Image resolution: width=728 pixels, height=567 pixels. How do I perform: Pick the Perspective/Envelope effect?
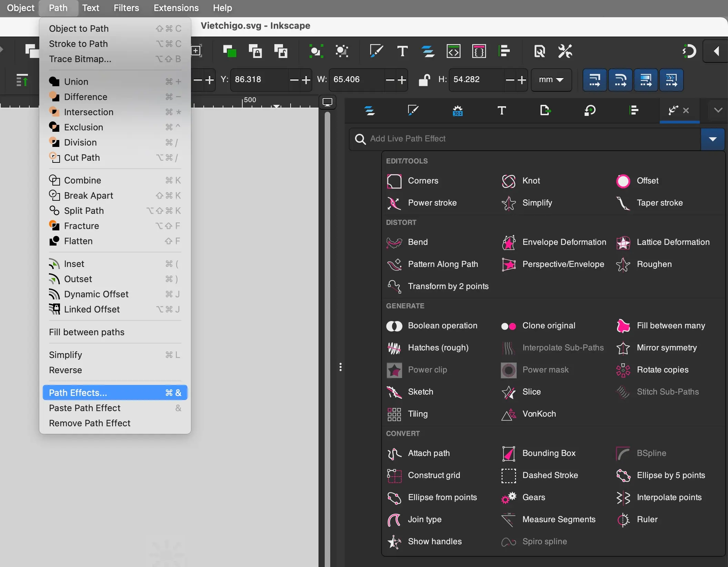pyautogui.click(x=563, y=264)
